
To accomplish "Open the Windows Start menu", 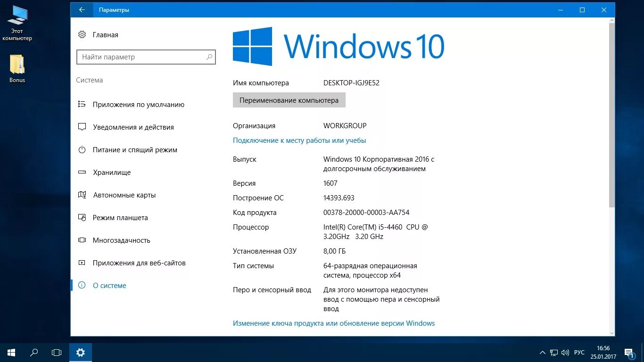I will pyautogui.click(x=11, y=352).
